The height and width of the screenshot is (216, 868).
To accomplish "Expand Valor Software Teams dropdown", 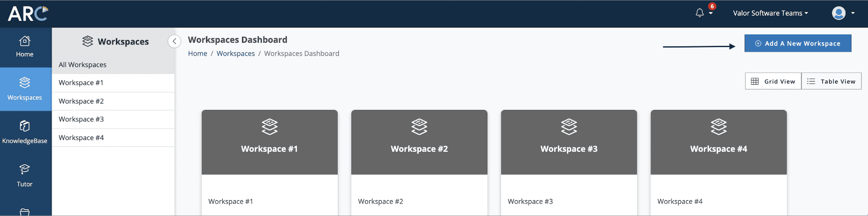I will click(770, 13).
